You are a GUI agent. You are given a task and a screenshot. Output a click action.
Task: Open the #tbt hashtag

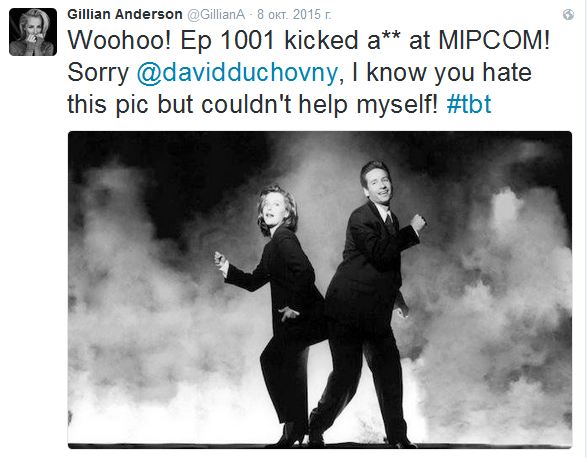469,104
